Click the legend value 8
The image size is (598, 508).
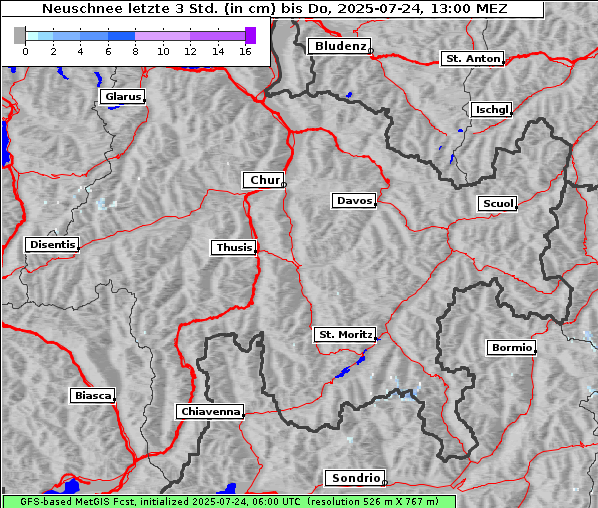(x=135, y=51)
